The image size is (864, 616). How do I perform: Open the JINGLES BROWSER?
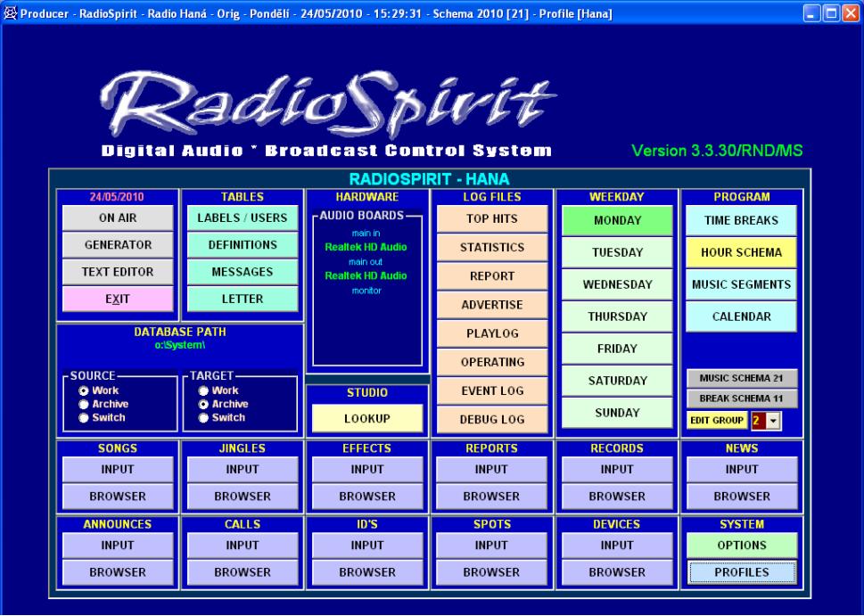[243, 496]
